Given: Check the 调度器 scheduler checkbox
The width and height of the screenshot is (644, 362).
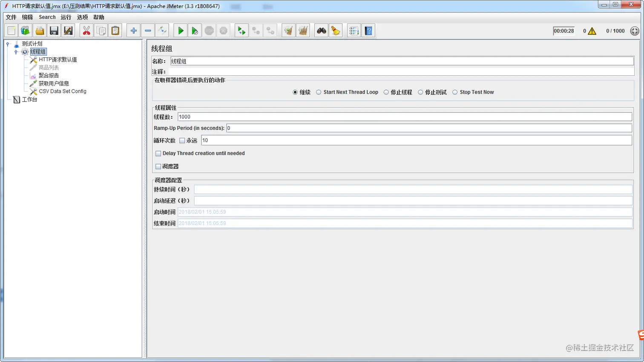Looking at the screenshot, I should pyautogui.click(x=158, y=167).
